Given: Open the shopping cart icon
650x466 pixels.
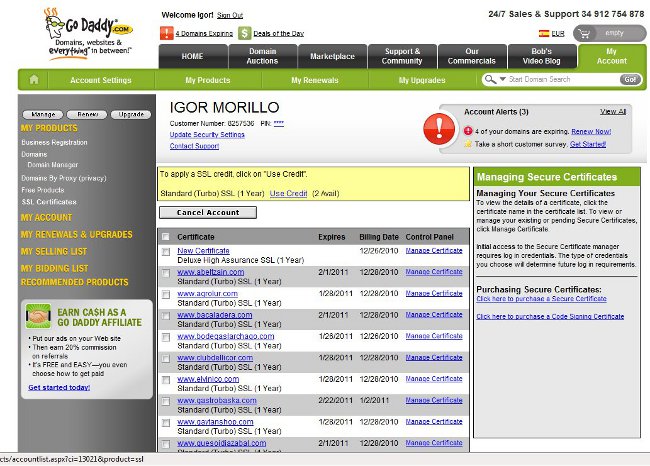Looking at the screenshot, I should [583, 32].
